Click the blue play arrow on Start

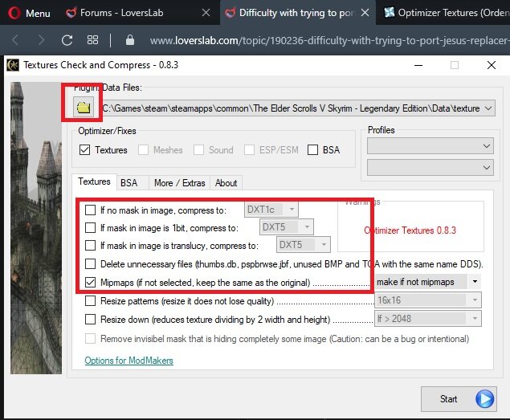(x=484, y=399)
